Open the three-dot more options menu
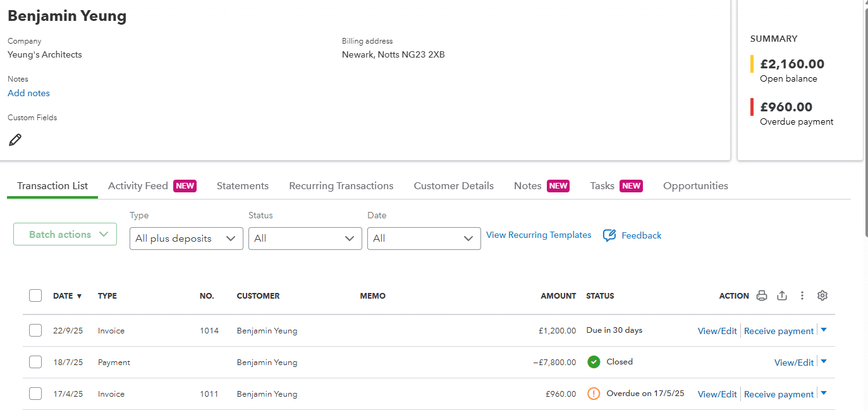This screenshot has width=868, height=410. pyautogui.click(x=802, y=295)
